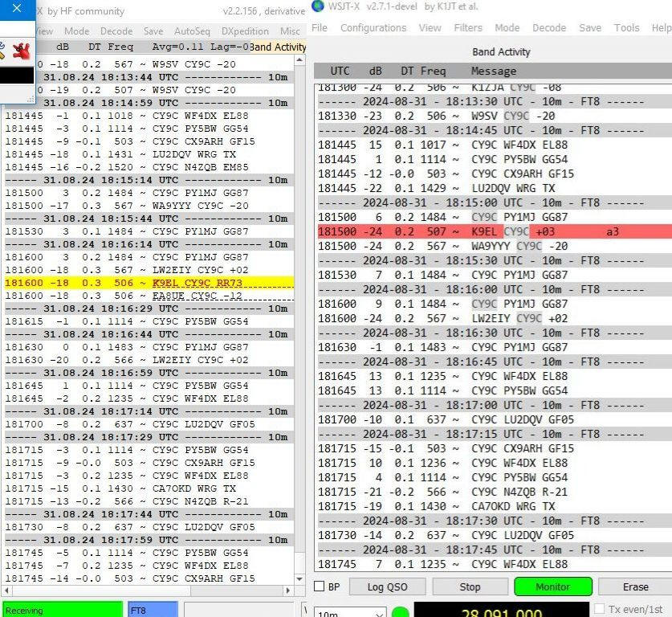The image size is (672, 617).
Task: Click the left window's blue close X
Action: click(x=16, y=8)
